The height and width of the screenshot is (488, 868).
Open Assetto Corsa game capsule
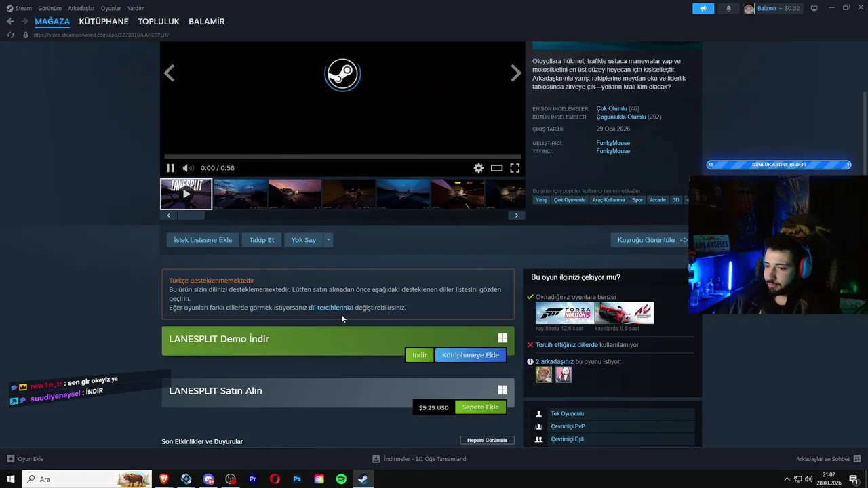[x=625, y=313]
